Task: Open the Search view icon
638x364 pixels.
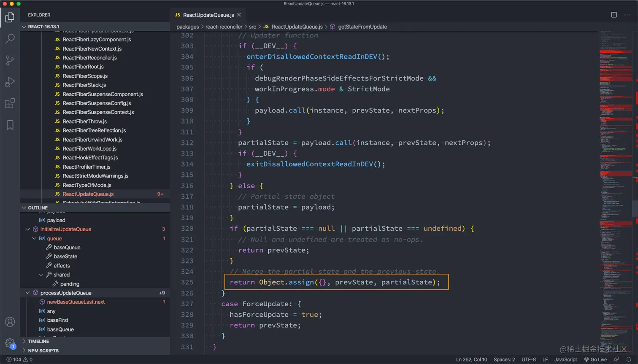Action: pyautogui.click(x=10, y=38)
